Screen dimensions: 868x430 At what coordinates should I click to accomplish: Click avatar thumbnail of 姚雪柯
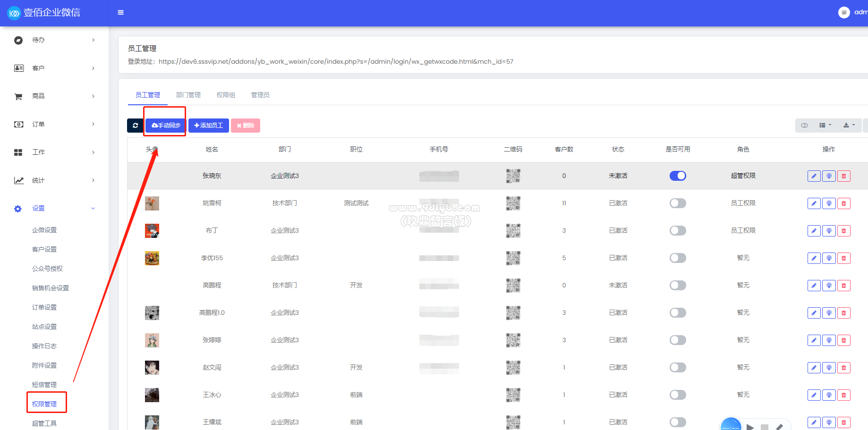click(x=152, y=203)
